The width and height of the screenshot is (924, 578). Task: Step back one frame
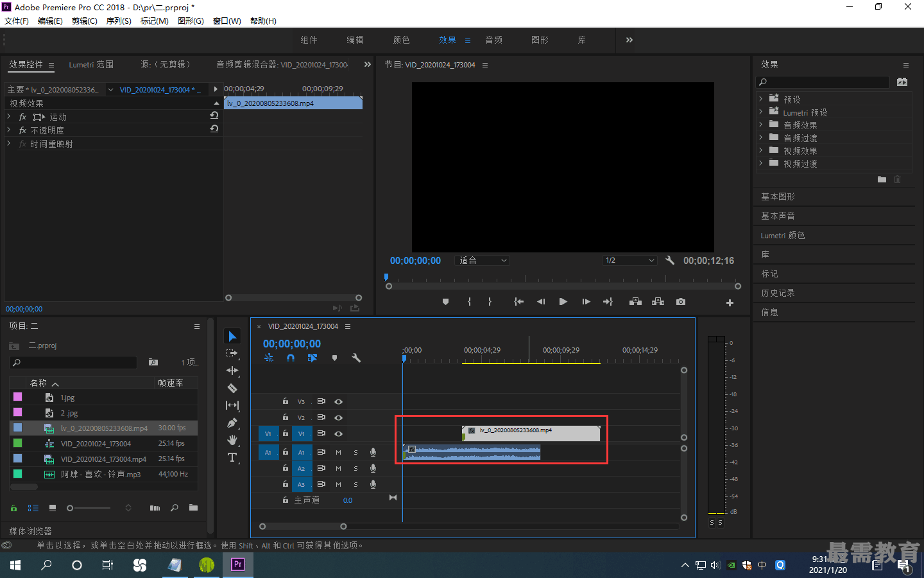tap(541, 302)
